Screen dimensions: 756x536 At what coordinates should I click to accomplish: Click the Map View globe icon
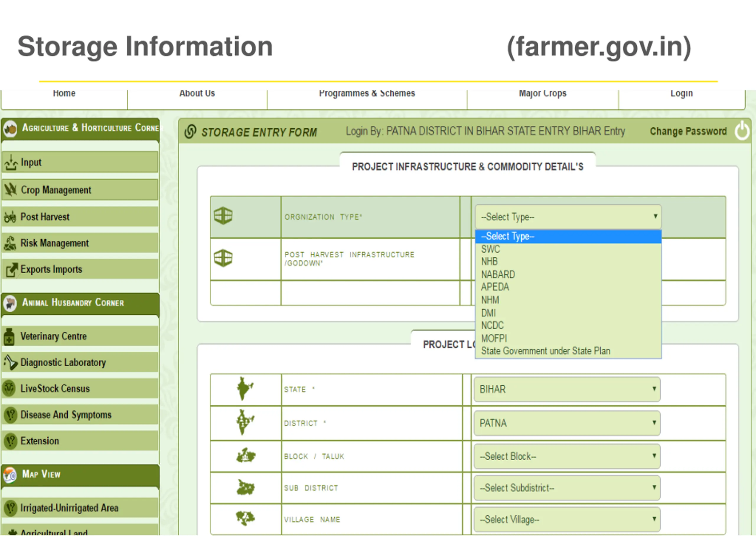pyautogui.click(x=10, y=475)
